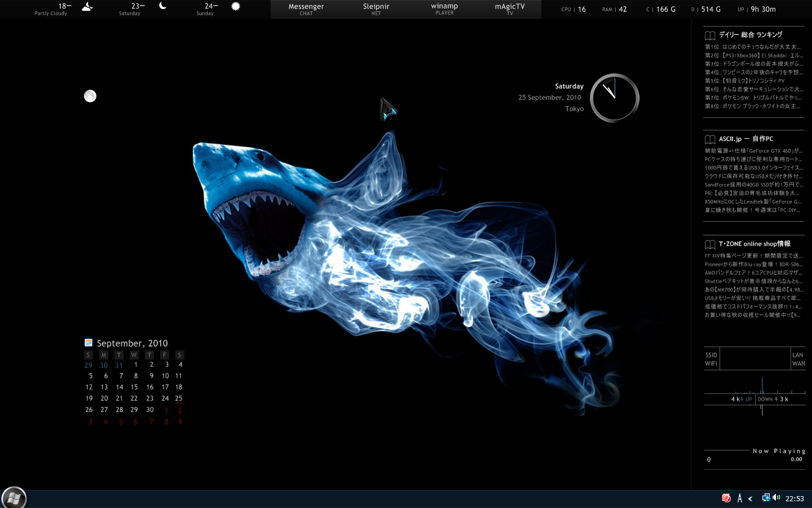Open the SandForce 40GB SSD news headline

(x=753, y=185)
